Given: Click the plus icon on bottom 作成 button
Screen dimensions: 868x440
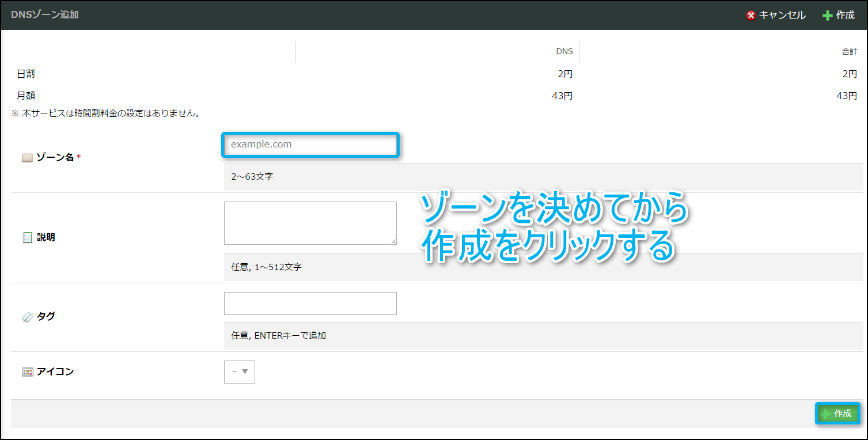Looking at the screenshot, I should tap(826, 414).
